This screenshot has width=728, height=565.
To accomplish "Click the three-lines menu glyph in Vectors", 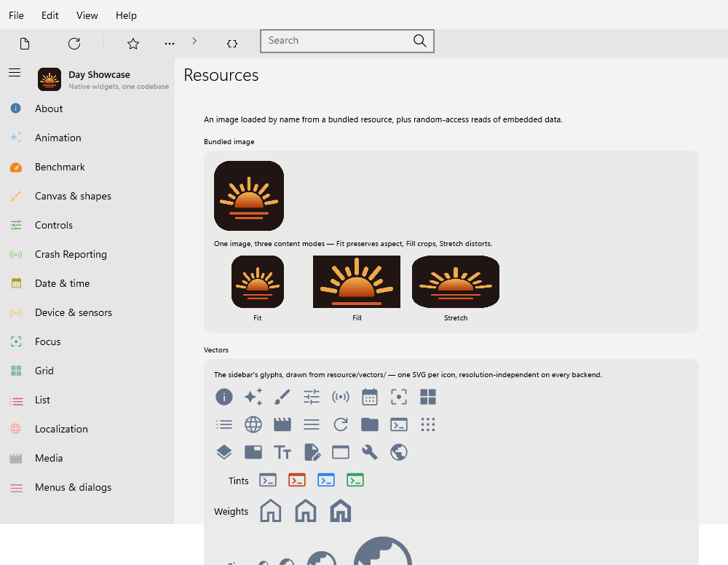I will tap(312, 424).
